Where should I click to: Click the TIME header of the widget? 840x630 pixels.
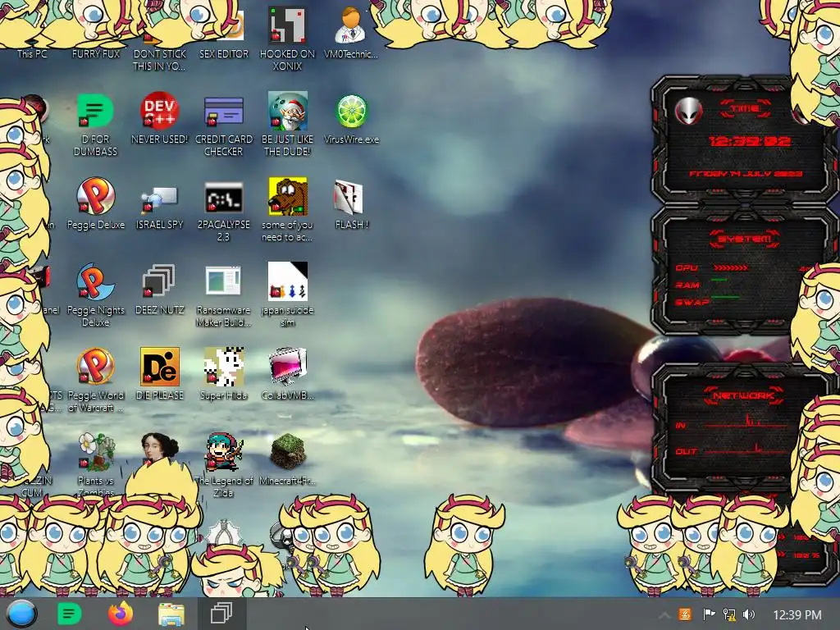tap(745, 109)
